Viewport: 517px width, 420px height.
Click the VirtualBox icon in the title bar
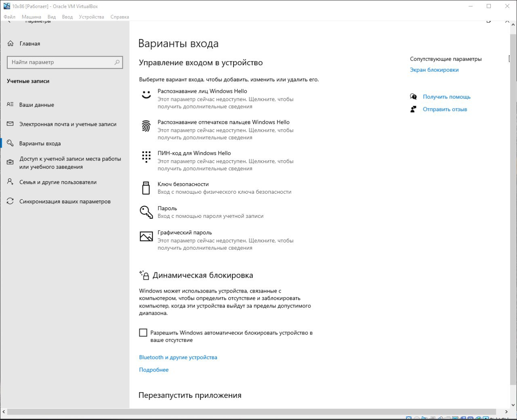pos(6,6)
